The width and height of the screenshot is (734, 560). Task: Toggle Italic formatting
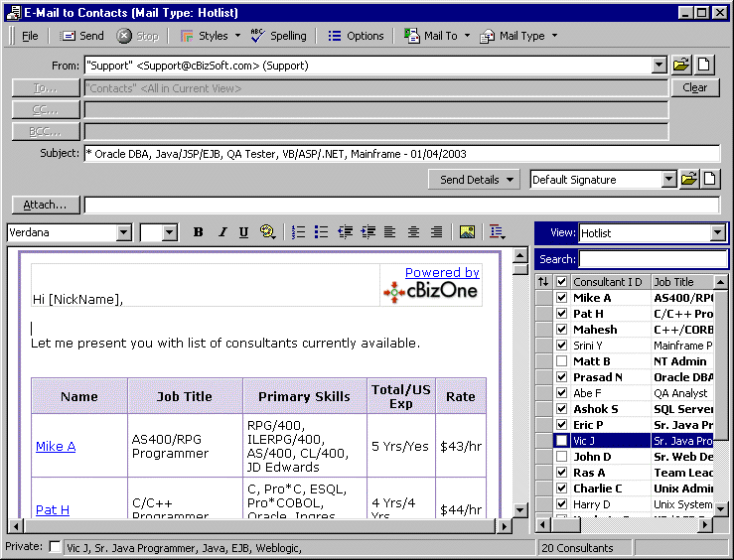coord(222,232)
